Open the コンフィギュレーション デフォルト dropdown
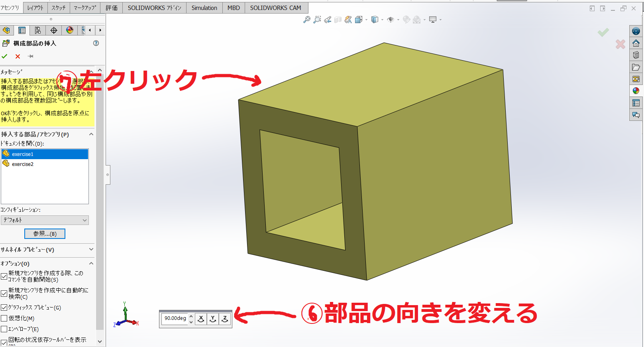Screen dimensions: 644x347 pyautogui.click(x=45, y=220)
